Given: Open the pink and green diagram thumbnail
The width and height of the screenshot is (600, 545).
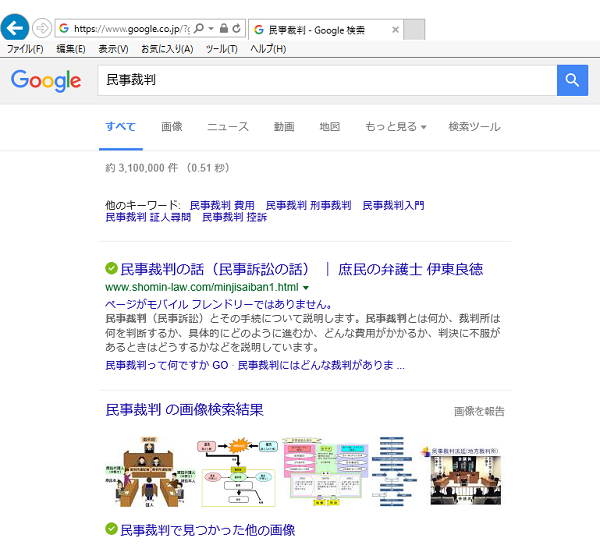Looking at the screenshot, I should pyautogui.click(x=326, y=472).
